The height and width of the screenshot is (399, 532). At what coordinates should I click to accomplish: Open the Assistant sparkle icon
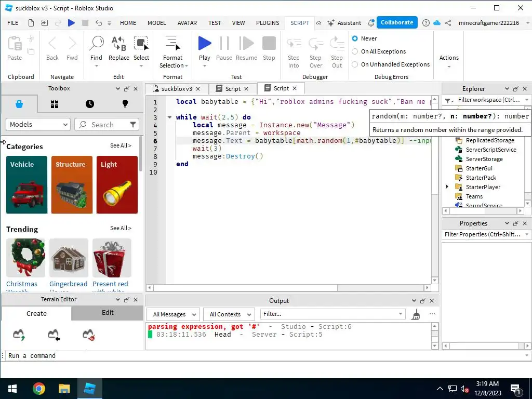click(331, 23)
